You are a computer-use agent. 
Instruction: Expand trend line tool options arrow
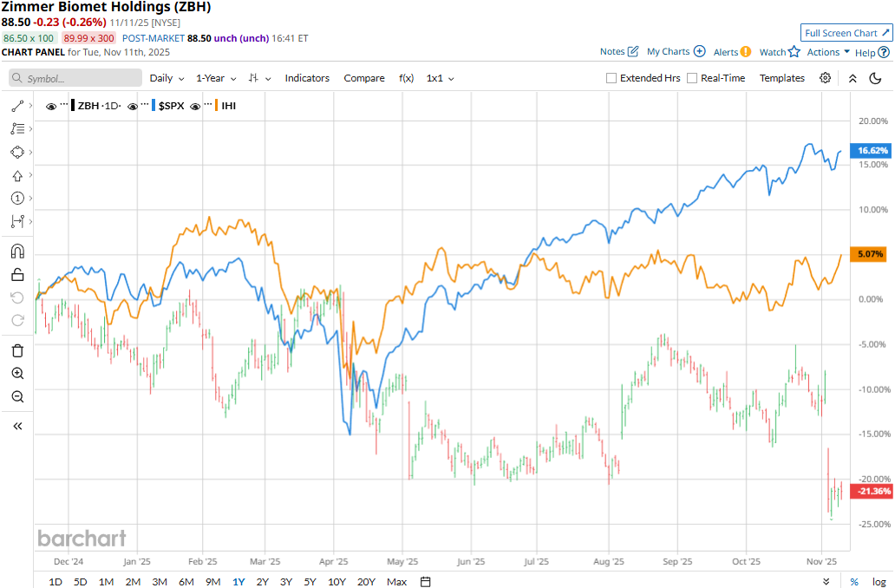(30, 106)
